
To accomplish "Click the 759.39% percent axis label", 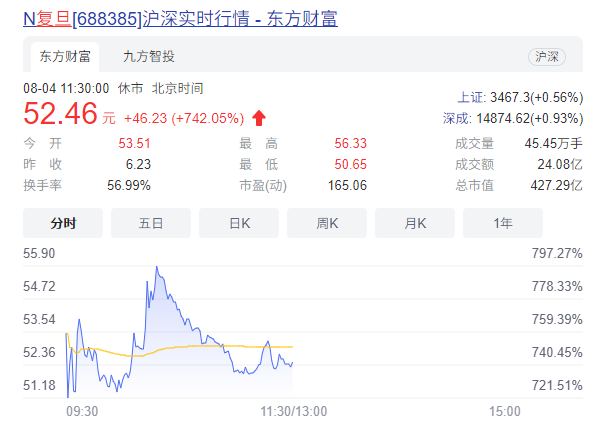I will (x=557, y=320).
